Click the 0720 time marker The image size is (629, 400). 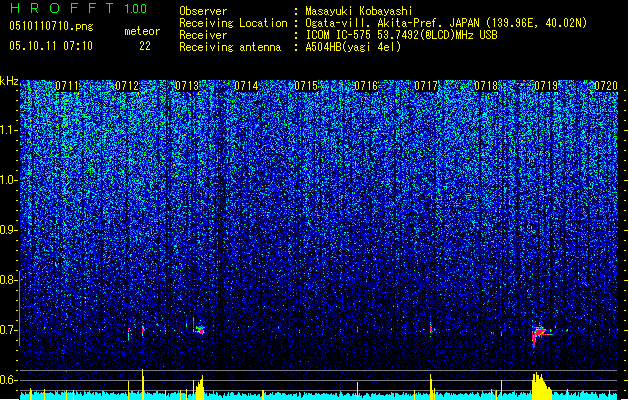click(x=606, y=86)
